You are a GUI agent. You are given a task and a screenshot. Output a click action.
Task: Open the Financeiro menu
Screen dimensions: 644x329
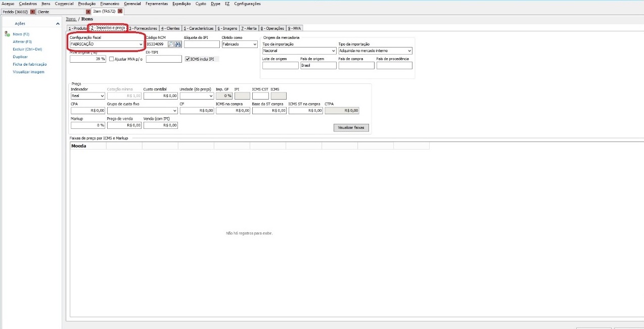110,4
